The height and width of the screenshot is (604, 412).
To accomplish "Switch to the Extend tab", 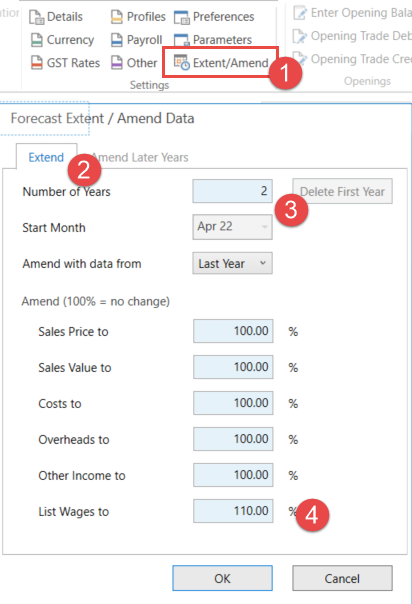I will tap(46, 157).
